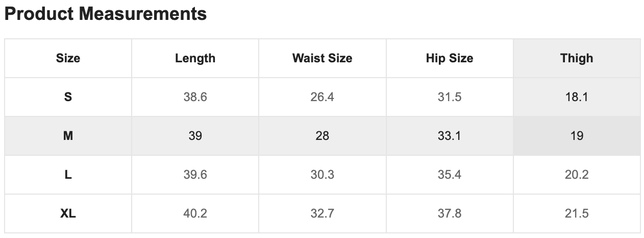Click the Thigh column header

point(577,58)
